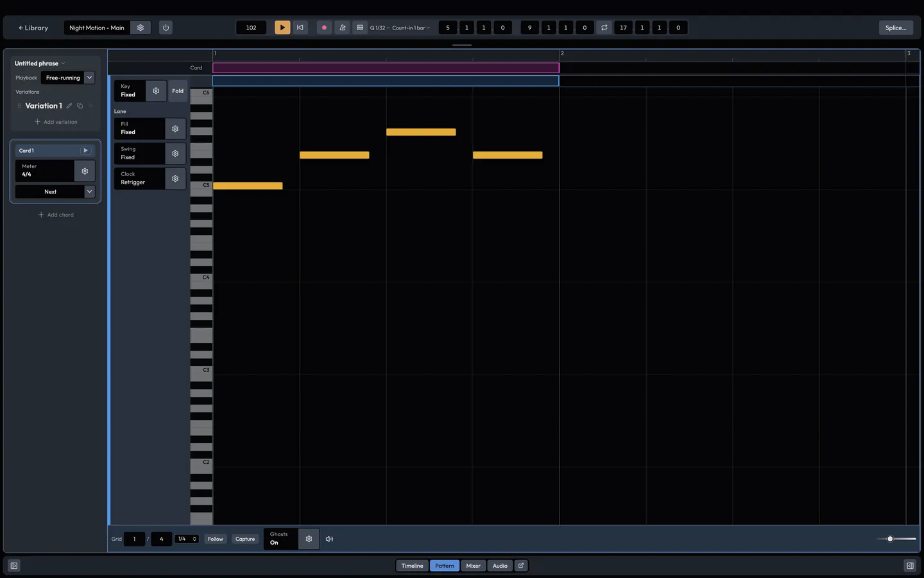Image resolution: width=924 pixels, height=578 pixels.
Task: Open the Free-running playback dropdown arrow
Action: click(90, 78)
